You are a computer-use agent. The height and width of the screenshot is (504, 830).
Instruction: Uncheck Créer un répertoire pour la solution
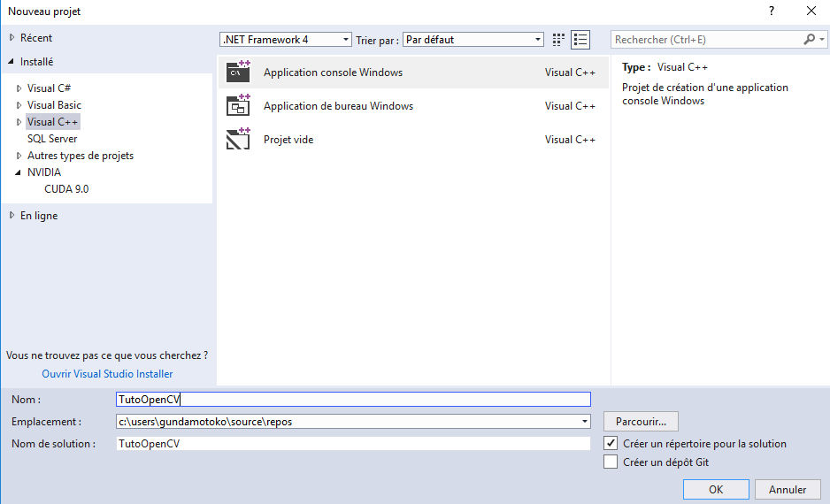click(611, 444)
